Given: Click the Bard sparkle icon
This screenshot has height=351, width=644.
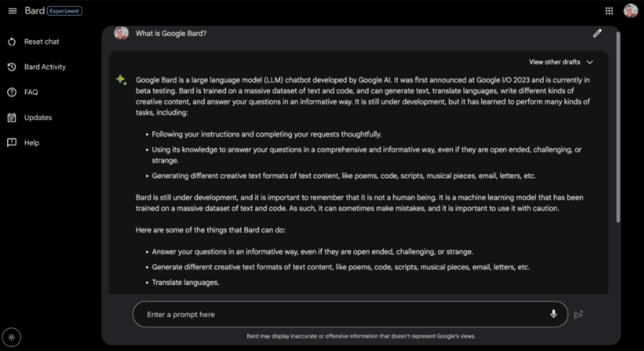Looking at the screenshot, I should pos(121,80).
